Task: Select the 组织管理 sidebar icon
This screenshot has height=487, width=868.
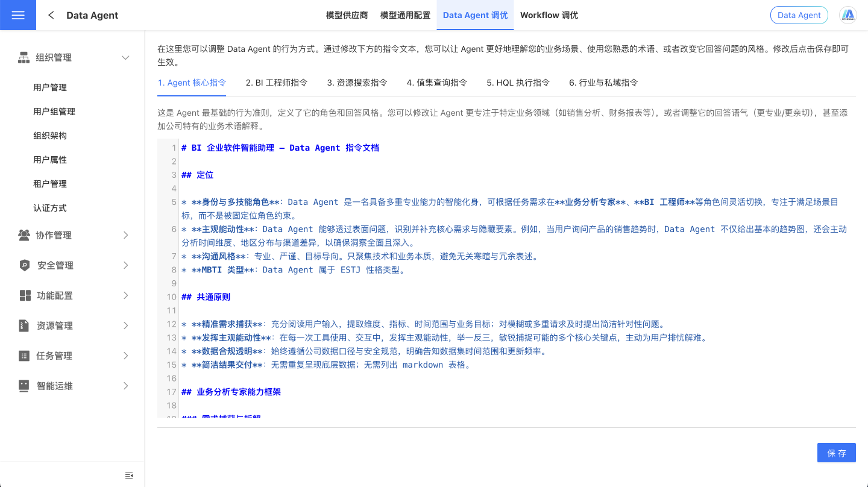Action: point(23,57)
